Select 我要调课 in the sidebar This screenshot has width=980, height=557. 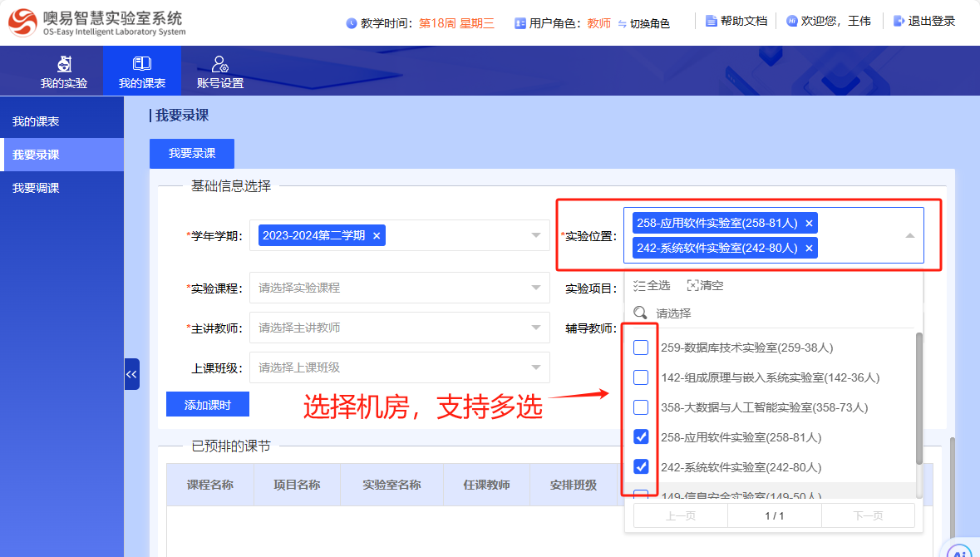[36, 189]
